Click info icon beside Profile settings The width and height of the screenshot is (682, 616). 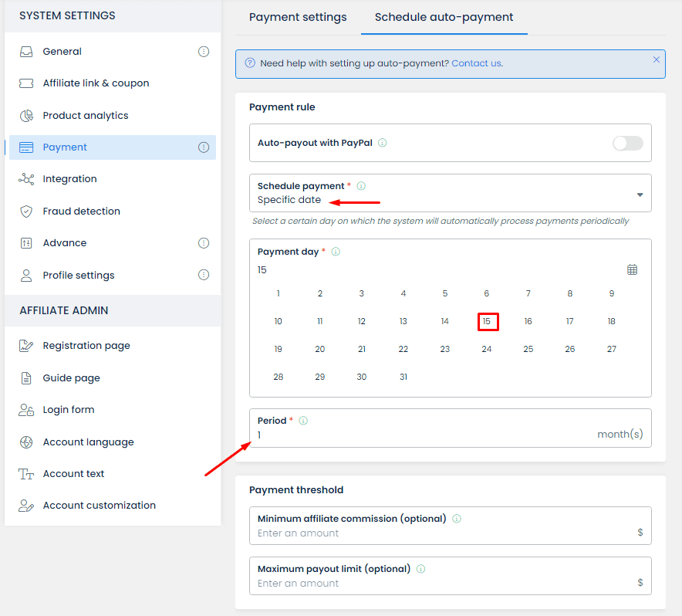(204, 275)
